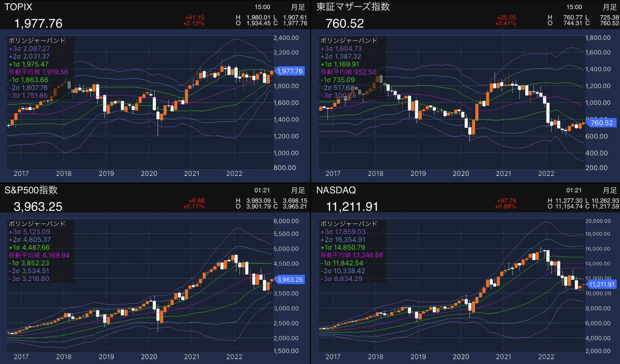Open the TOPIX index title

(x=18, y=7)
